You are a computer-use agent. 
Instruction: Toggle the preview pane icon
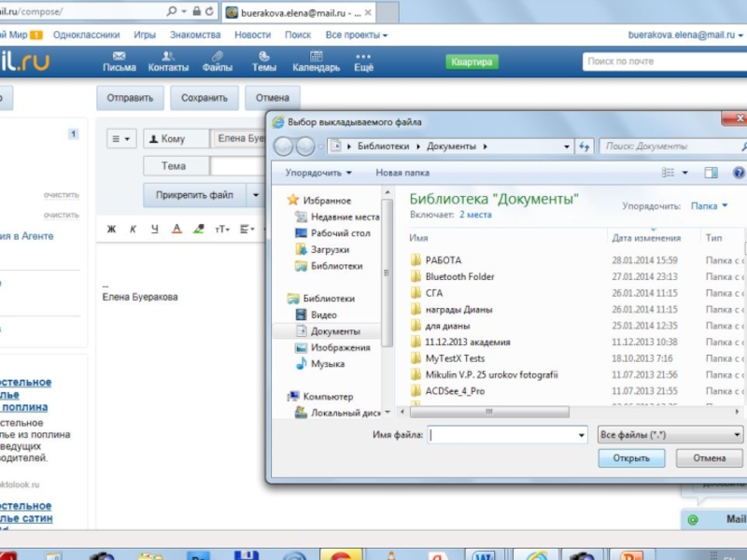pyautogui.click(x=711, y=173)
